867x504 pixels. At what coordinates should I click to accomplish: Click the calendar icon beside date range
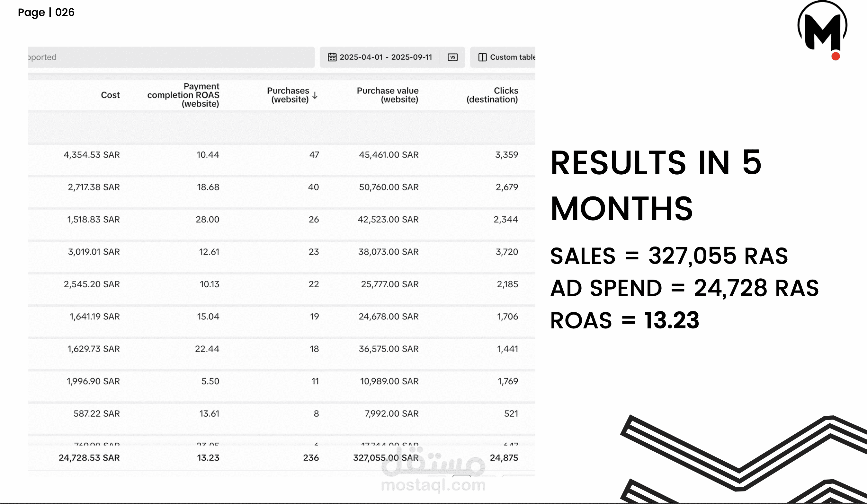tap(332, 57)
